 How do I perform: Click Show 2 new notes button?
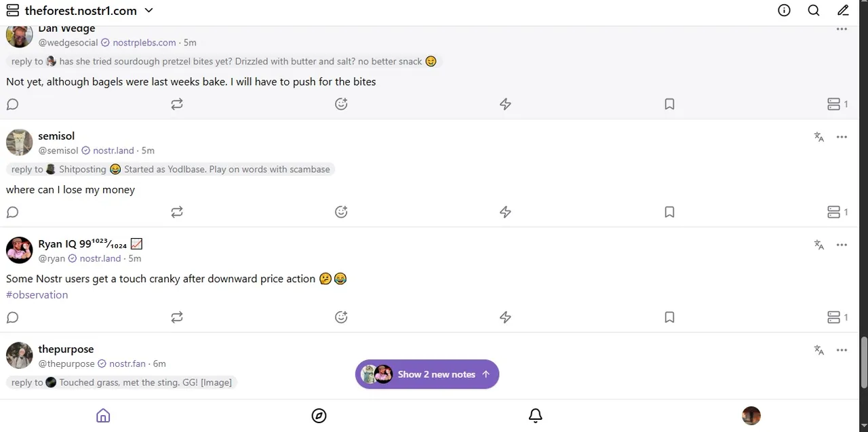[427, 374]
